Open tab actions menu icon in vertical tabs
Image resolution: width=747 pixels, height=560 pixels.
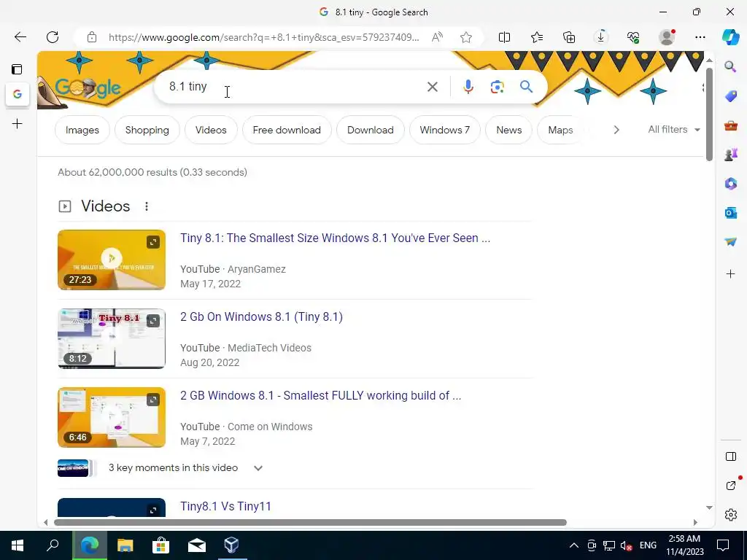[18, 69]
